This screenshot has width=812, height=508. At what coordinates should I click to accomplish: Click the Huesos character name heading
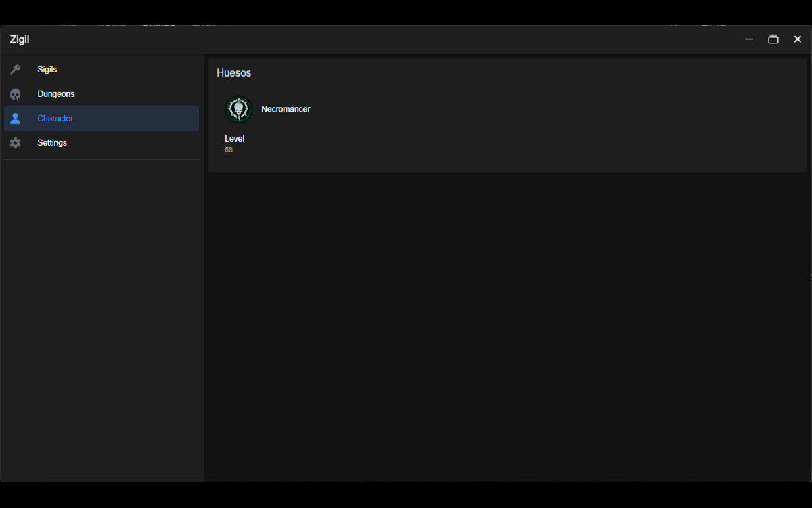point(234,73)
